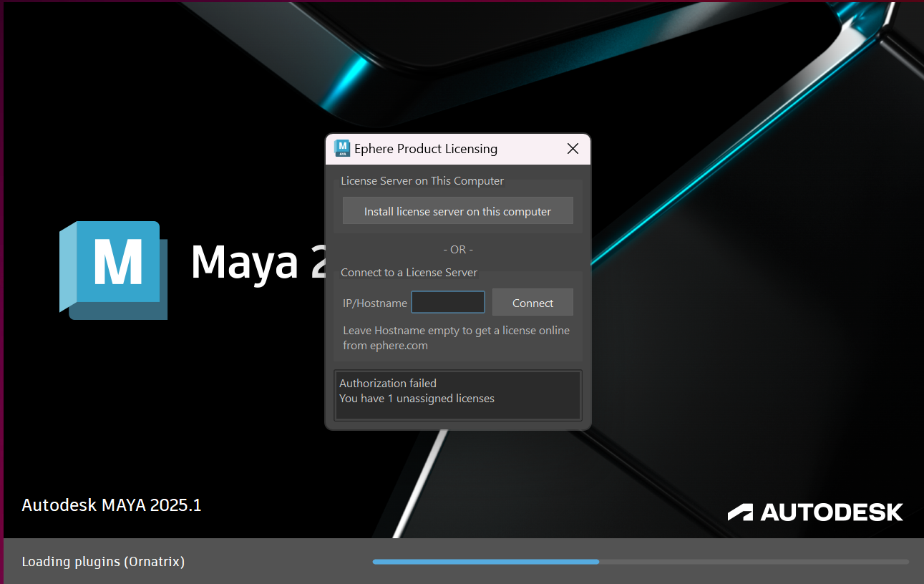924x584 pixels.
Task: Click the Leave Hostname empty hint text
Action: [456, 338]
